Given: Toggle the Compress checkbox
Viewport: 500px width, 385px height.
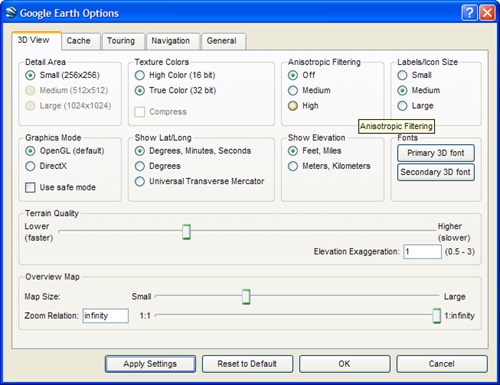Looking at the screenshot, I should pyautogui.click(x=160, y=112).
